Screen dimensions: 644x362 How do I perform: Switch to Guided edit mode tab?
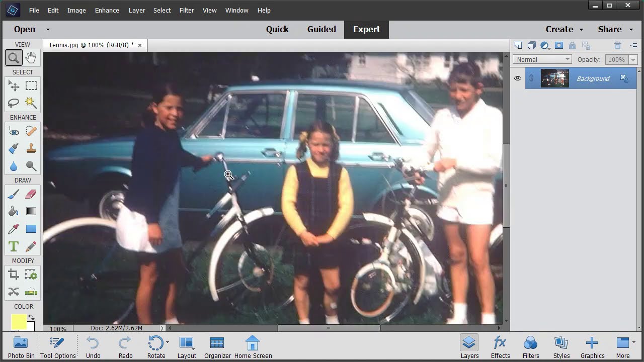point(321,29)
